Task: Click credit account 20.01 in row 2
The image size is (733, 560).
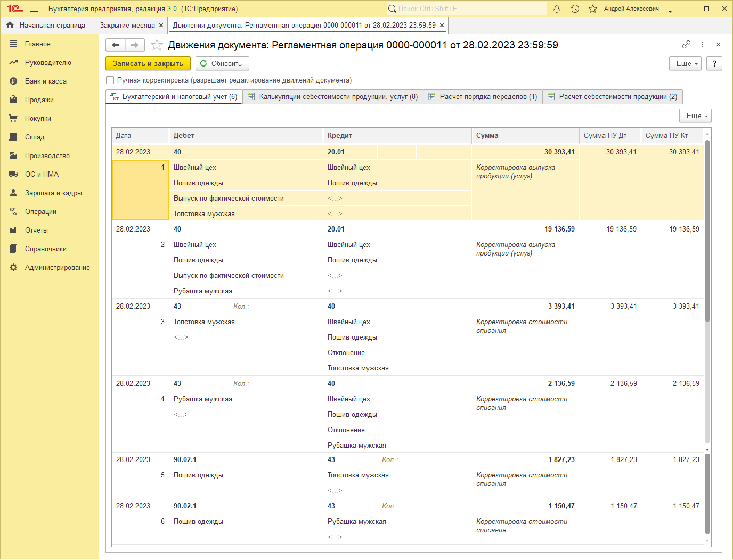Action: [x=336, y=229]
